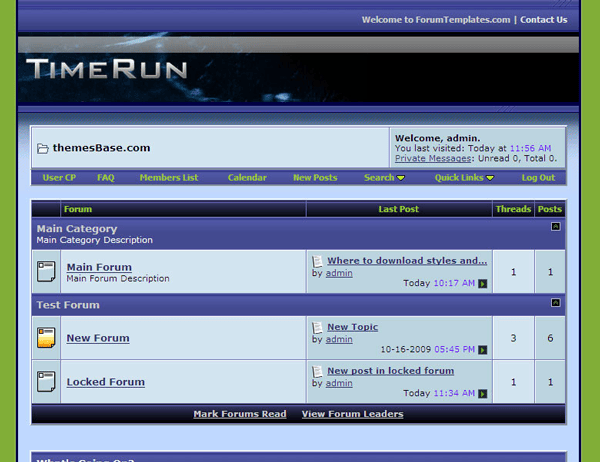
Task: Click the Main Forum status icon
Action: pos(46,271)
